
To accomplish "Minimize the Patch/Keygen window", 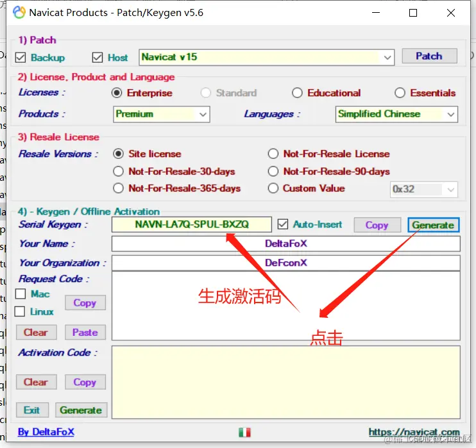I will [376, 13].
